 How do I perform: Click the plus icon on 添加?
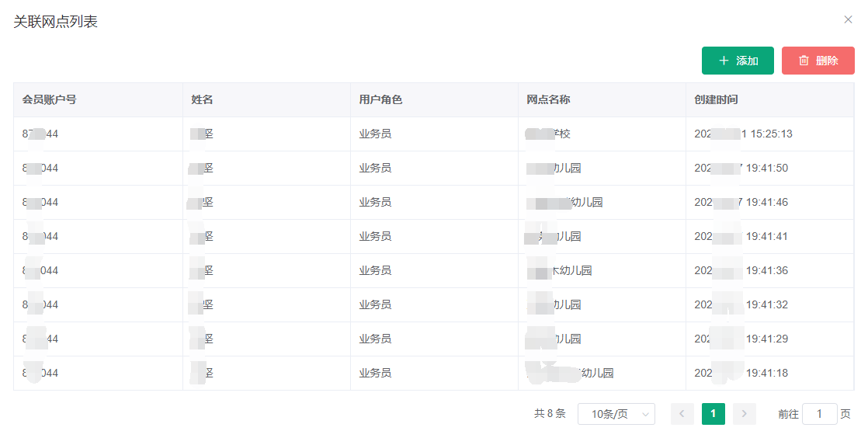(x=724, y=61)
